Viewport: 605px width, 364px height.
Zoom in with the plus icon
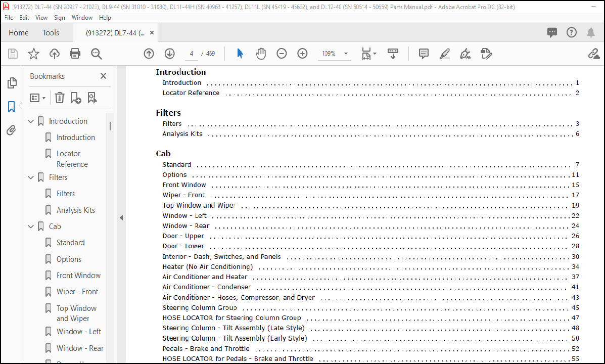pos(302,54)
